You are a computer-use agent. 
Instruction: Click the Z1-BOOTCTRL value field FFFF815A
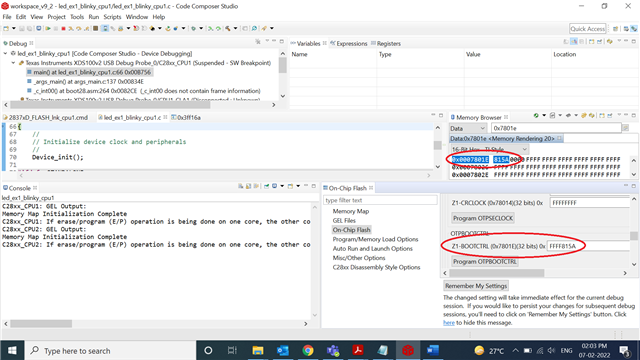(589, 246)
